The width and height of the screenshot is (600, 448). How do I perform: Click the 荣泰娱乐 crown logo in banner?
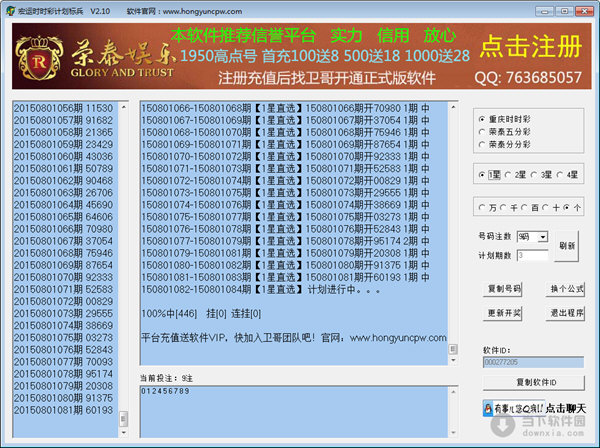(x=39, y=58)
